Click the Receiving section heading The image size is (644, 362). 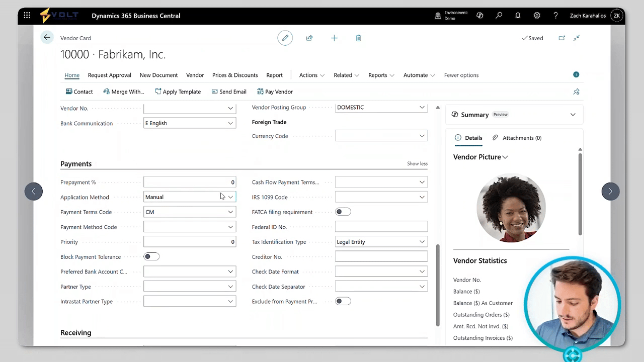coord(76,333)
